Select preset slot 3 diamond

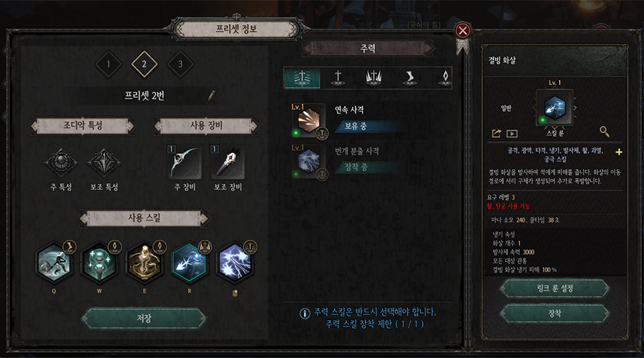click(x=180, y=64)
